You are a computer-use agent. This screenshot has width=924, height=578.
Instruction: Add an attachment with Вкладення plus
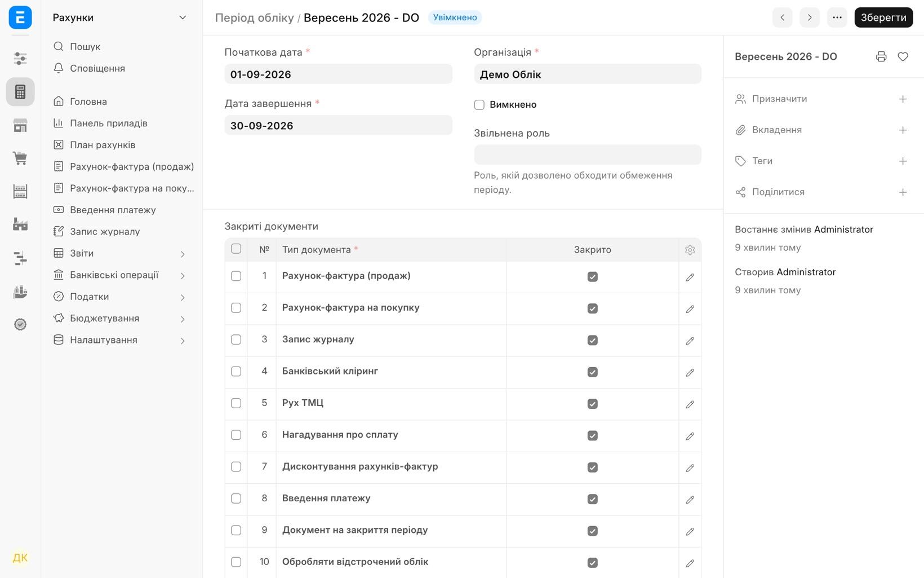903,130
